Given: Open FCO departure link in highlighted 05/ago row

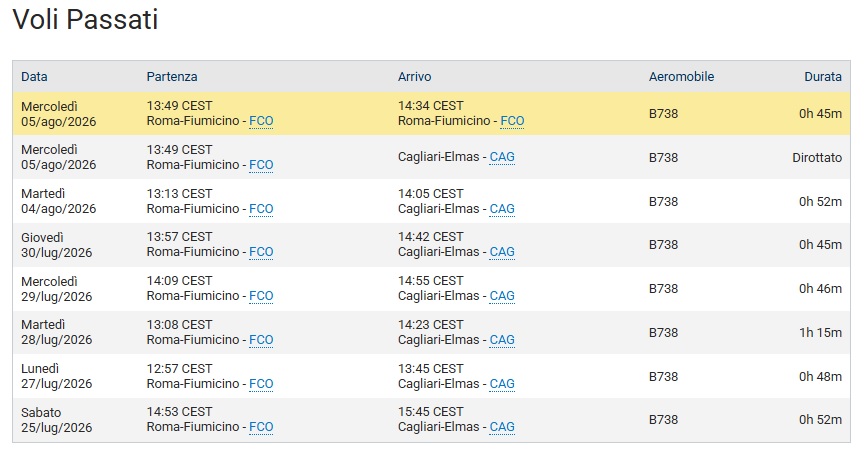Looking at the screenshot, I should coord(261,121).
